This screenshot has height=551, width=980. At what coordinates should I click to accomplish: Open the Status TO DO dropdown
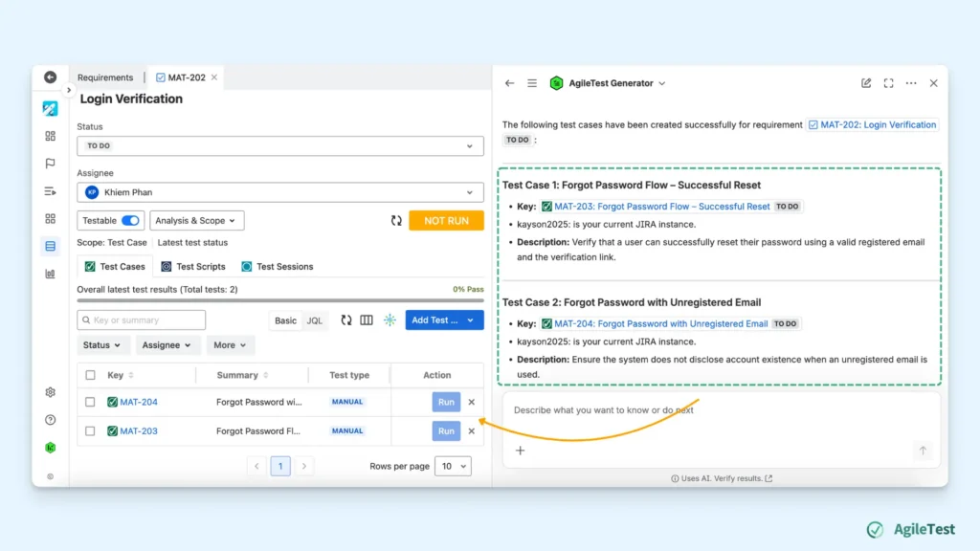click(280, 145)
